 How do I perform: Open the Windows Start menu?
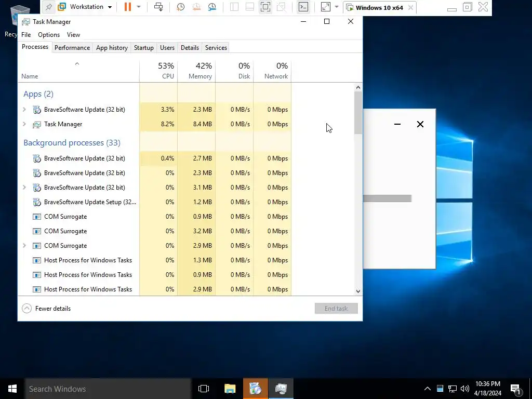(x=12, y=389)
